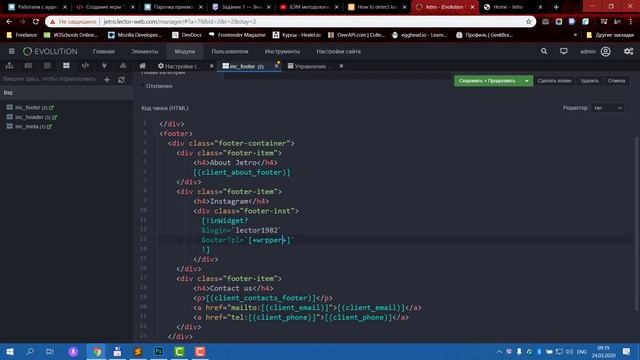Screen dimensions: 640x360
Task: Open the Photoshop taskbar icon
Action: click(x=158, y=352)
